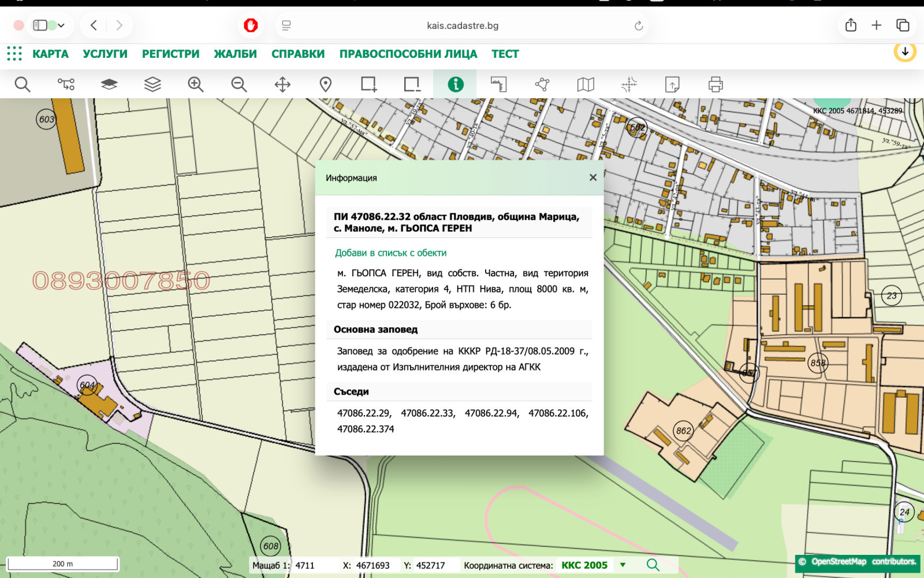Toggle the green Information tool

(x=456, y=84)
